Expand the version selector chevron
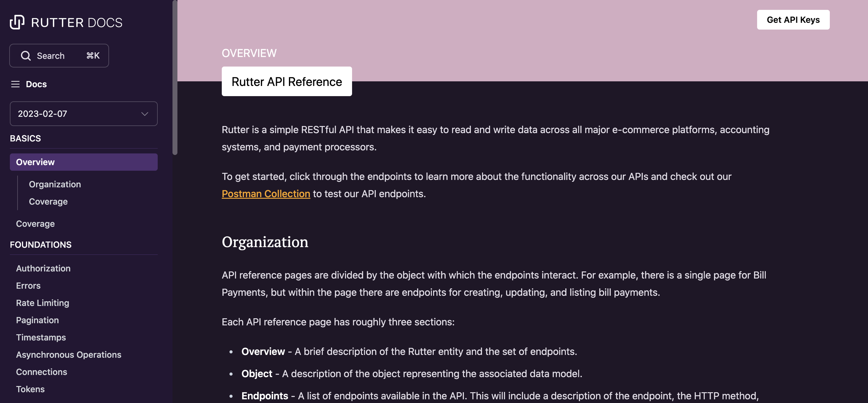Screen dimensions: 868x403 click(x=144, y=114)
